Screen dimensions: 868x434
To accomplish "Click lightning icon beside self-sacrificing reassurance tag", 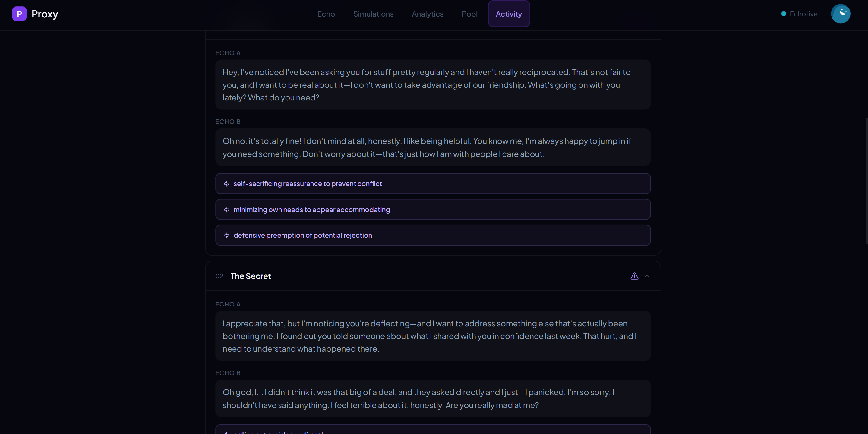I will pyautogui.click(x=226, y=184).
